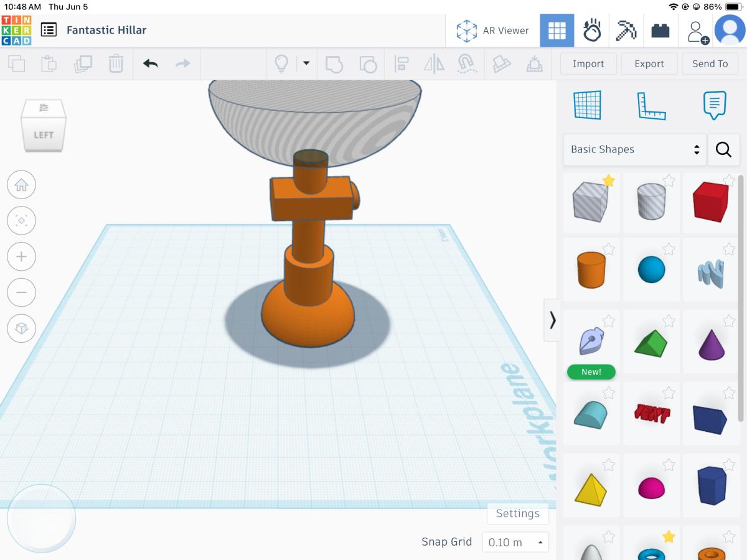Click the Send To button
747x560 pixels.
pos(710,63)
